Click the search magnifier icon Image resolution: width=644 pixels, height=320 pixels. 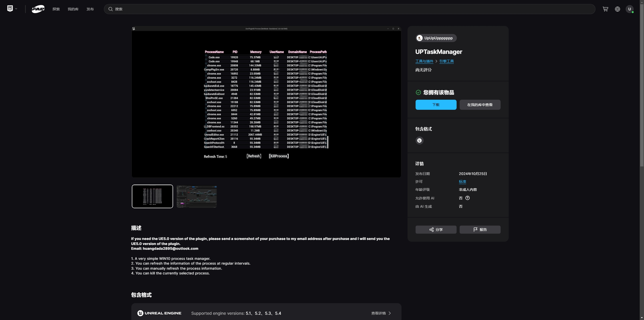tap(110, 9)
